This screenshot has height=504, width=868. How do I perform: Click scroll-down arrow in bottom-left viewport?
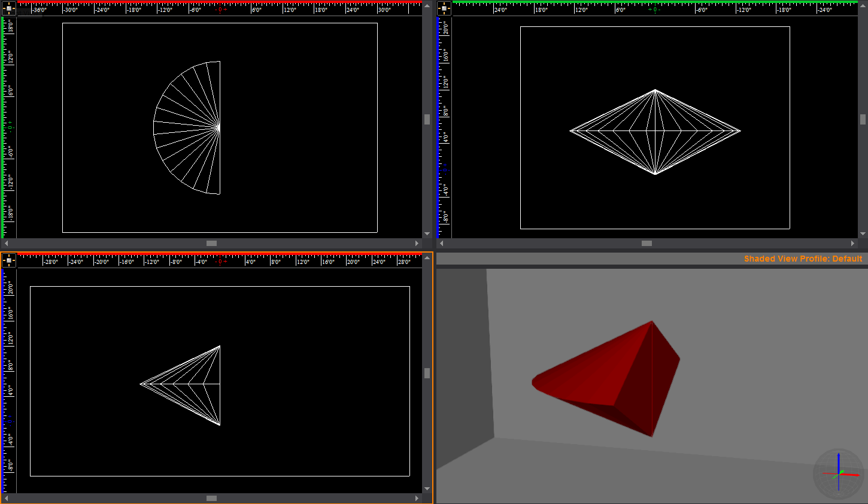point(427,488)
